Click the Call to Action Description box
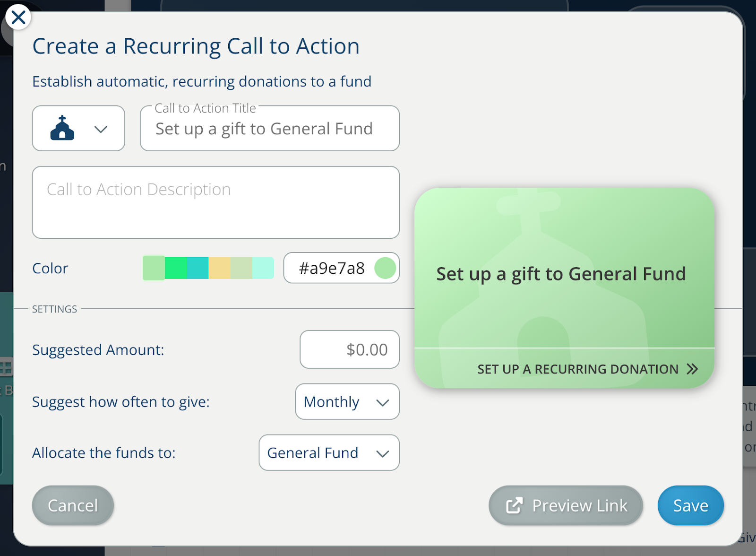 click(x=215, y=202)
